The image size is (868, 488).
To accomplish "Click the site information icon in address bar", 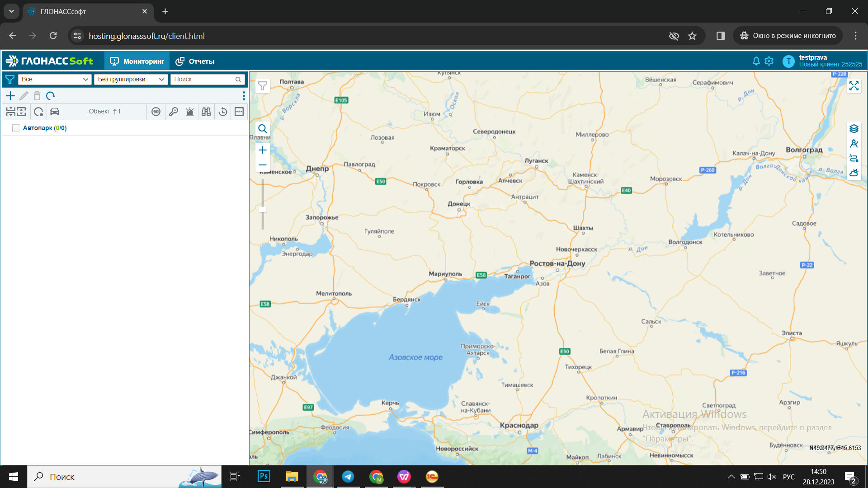I will coord(77,36).
